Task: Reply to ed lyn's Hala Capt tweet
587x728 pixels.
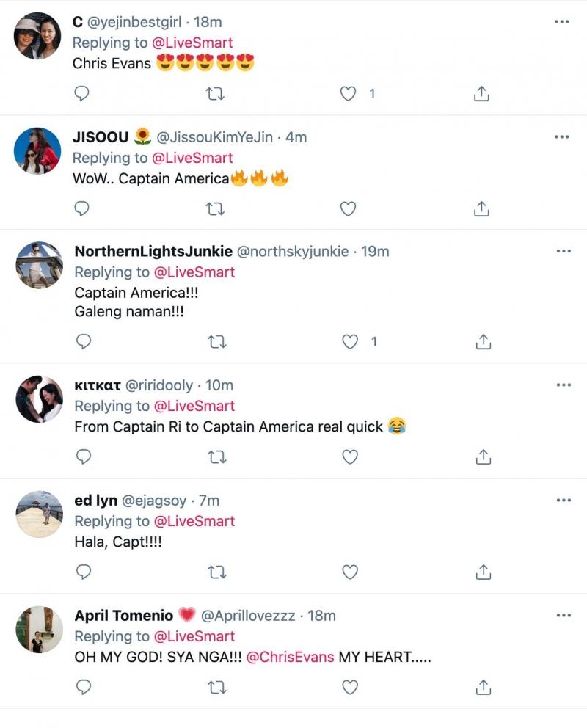Action: pyautogui.click(x=84, y=572)
